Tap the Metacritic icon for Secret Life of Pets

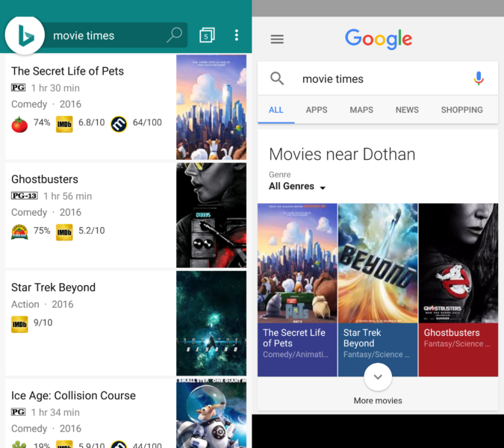(x=119, y=125)
